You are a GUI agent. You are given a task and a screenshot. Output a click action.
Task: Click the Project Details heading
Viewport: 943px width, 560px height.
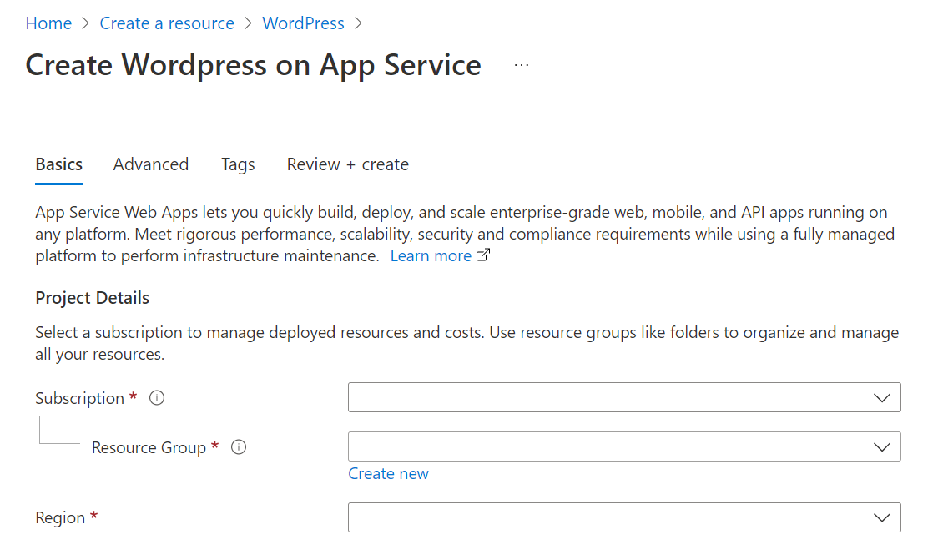(92, 298)
